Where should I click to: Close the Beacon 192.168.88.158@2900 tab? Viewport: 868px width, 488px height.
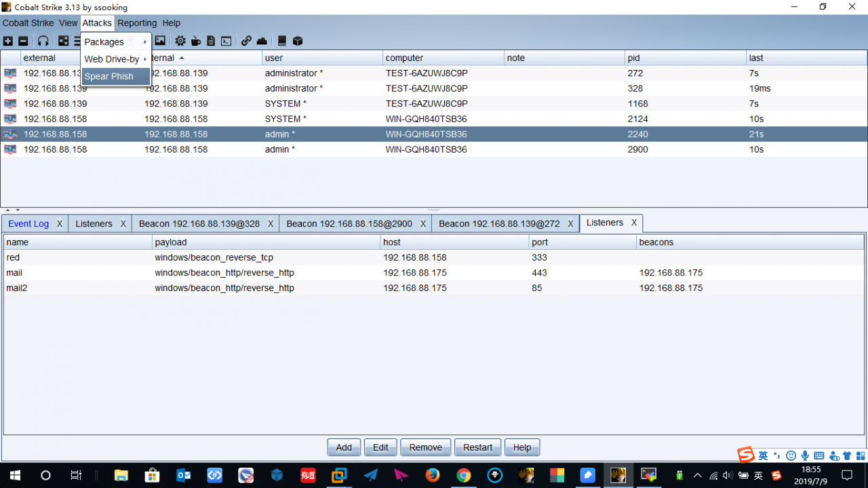423,224
